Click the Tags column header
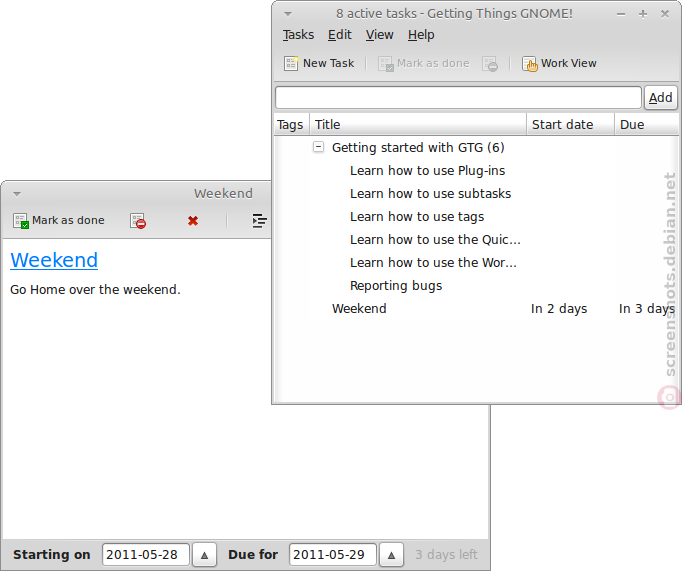 292,125
